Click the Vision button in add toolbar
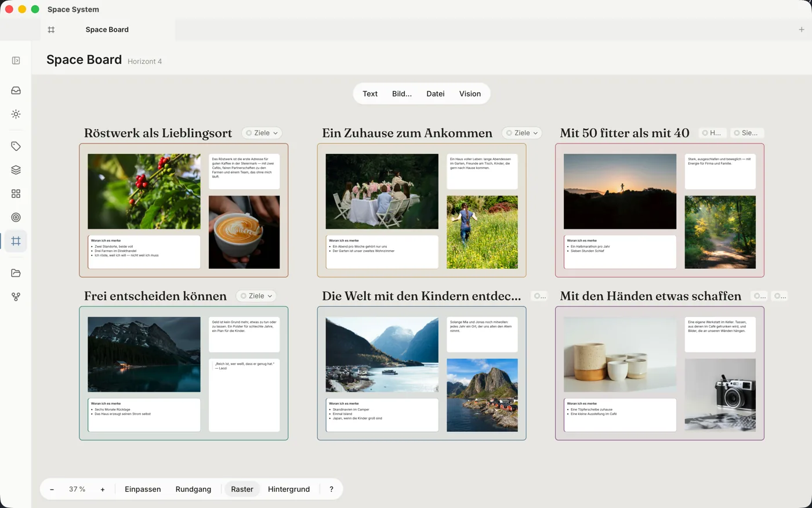The width and height of the screenshot is (812, 508). [470, 93]
